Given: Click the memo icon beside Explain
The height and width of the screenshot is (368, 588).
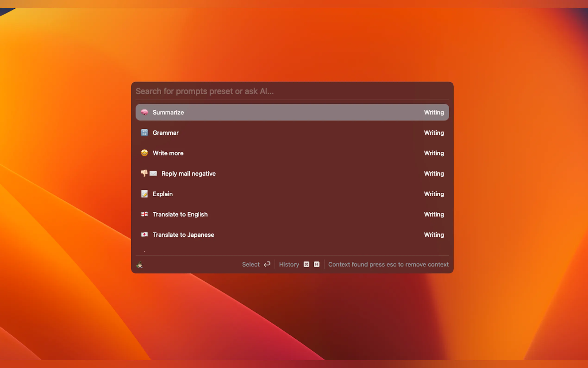Looking at the screenshot, I should tap(144, 194).
